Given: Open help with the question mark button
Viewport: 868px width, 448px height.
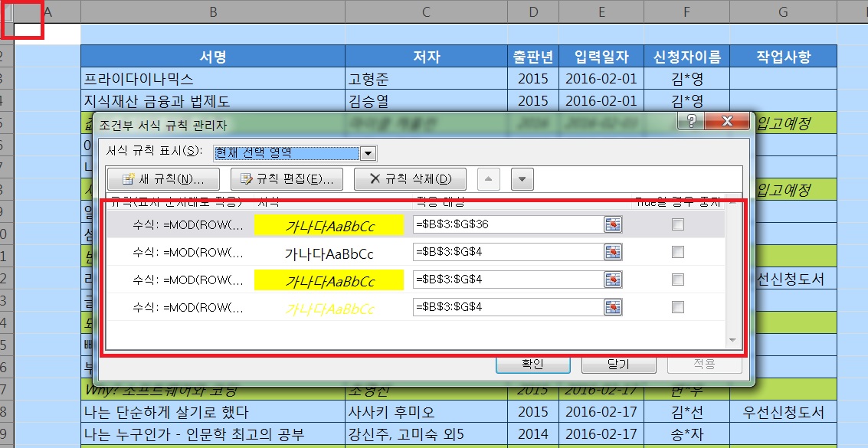Looking at the screenshot, I should 691,122.
